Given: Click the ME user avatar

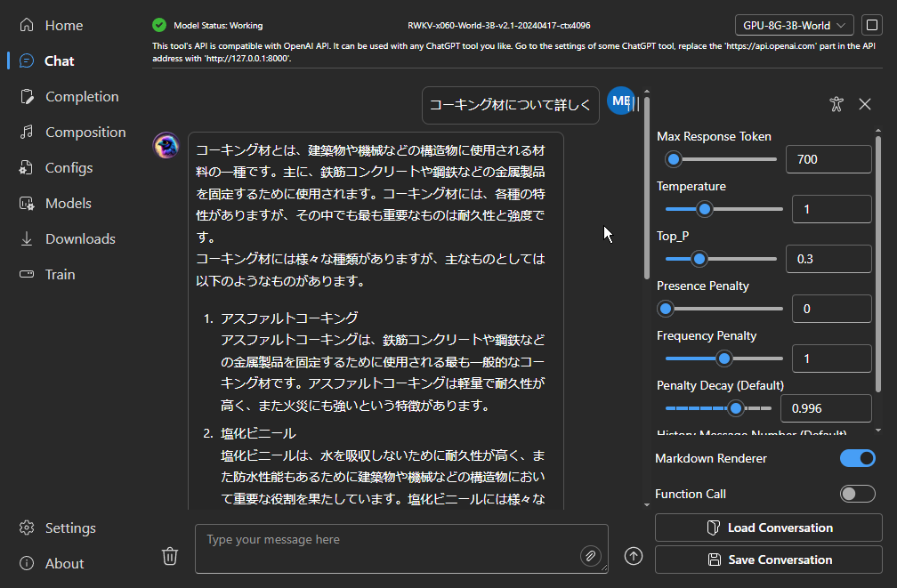Looking at the screenshot, I should [621, 101].
